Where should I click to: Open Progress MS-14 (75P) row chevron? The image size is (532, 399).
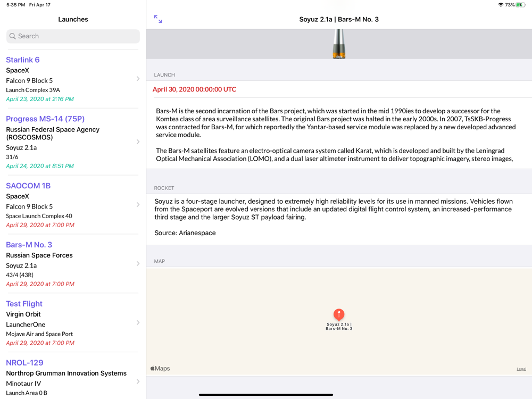point(138,142)
